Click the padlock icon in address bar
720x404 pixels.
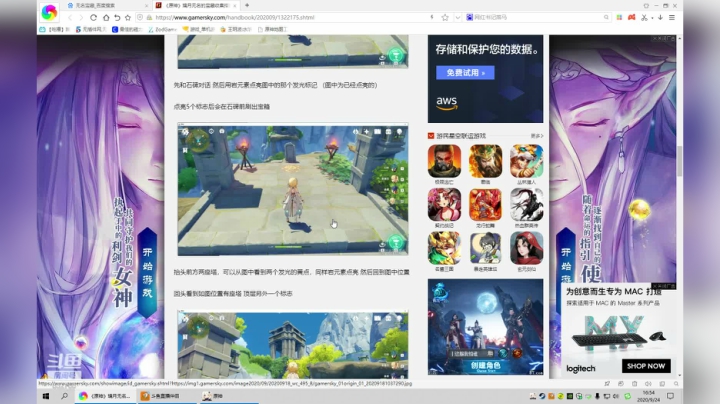(150, 17)
